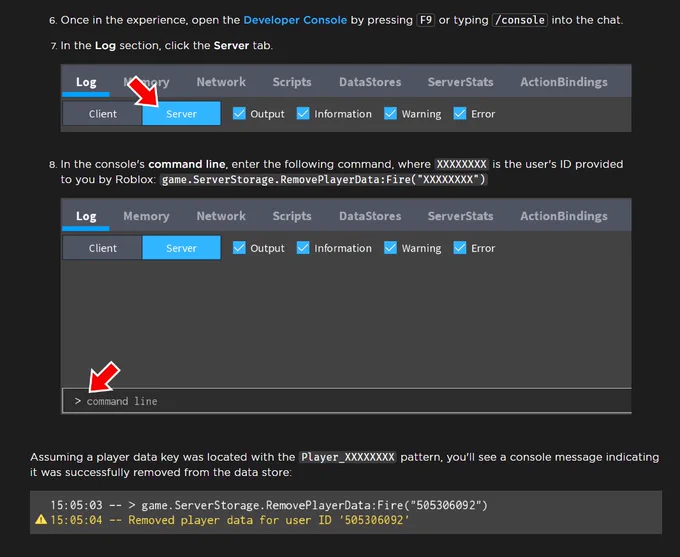Open the DataStores tab in the upper console image
The height and width of the screenshot is (557, 680).
(370, 82)
